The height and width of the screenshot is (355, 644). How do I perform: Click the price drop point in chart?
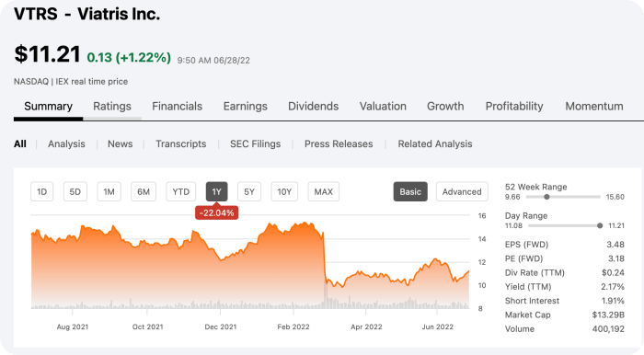pos(324,257)
